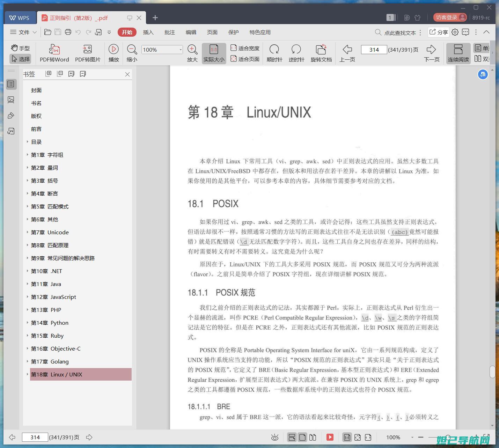This screenshot has height=448, width=499.
Task: Open status bar zoom level dropdown
Action: [x=412, y=437]
